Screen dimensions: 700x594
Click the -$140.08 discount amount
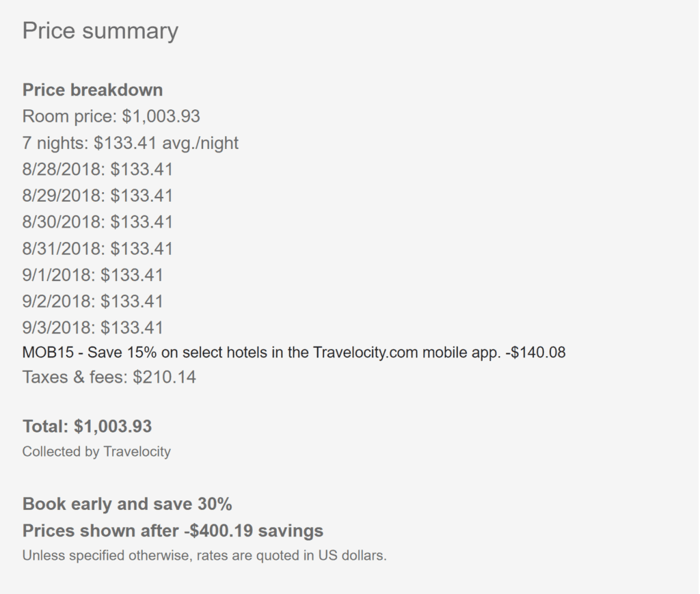(537, 353)
